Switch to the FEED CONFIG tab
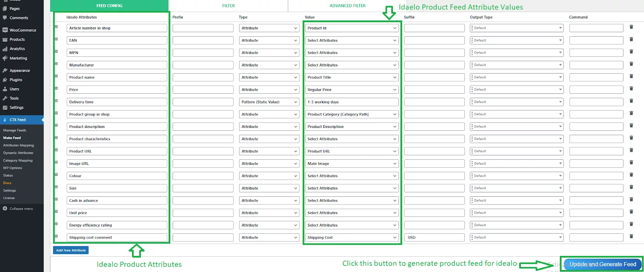The width and height of the screenshot is (644, 272). [109, 6]
